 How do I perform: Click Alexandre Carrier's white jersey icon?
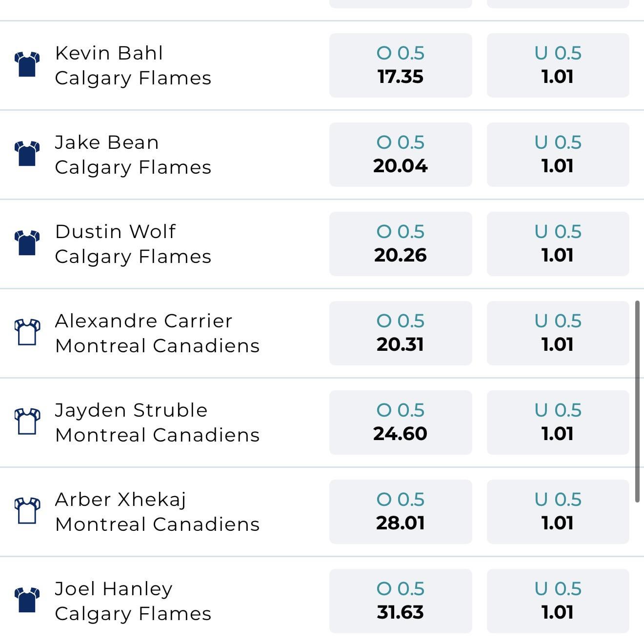click(x=27, y=333)
